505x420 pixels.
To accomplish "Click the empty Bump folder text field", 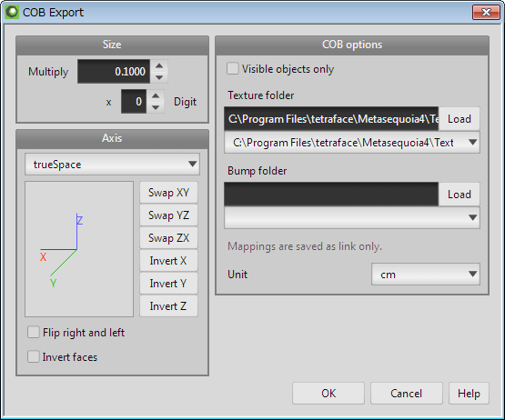I will (x=331, y=195).
